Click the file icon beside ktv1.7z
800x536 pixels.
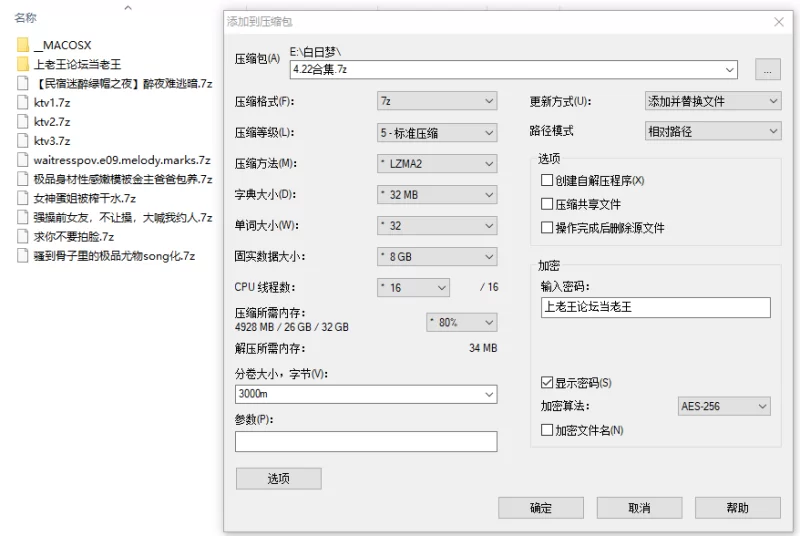coord(22,103)
